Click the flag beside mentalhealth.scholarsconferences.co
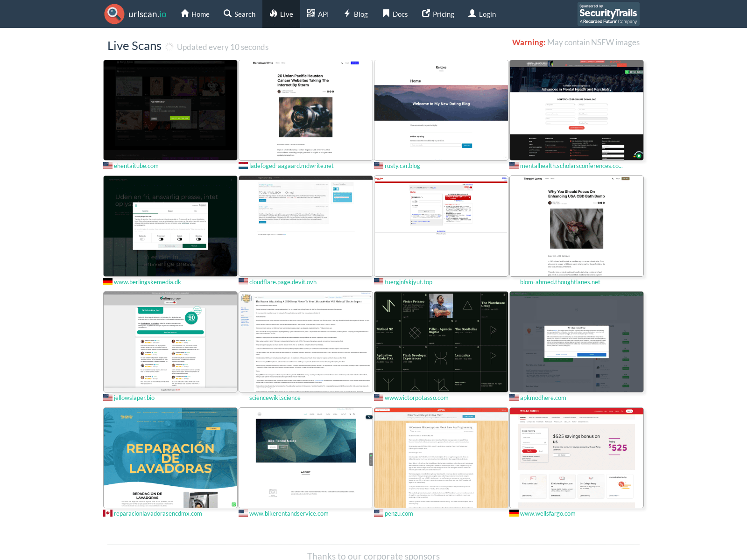 pyautogui.click(x=514, y=166)
